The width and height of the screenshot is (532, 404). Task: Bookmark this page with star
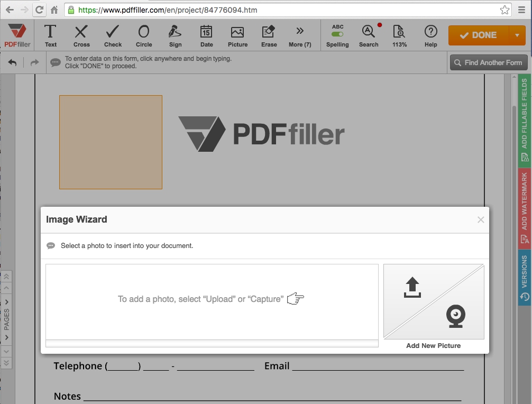click(x=505, y=10)
